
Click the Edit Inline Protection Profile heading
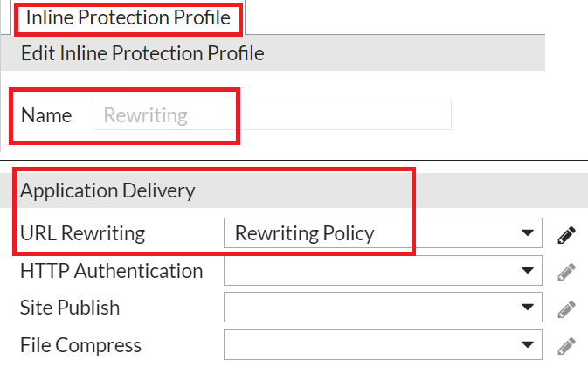142,53
